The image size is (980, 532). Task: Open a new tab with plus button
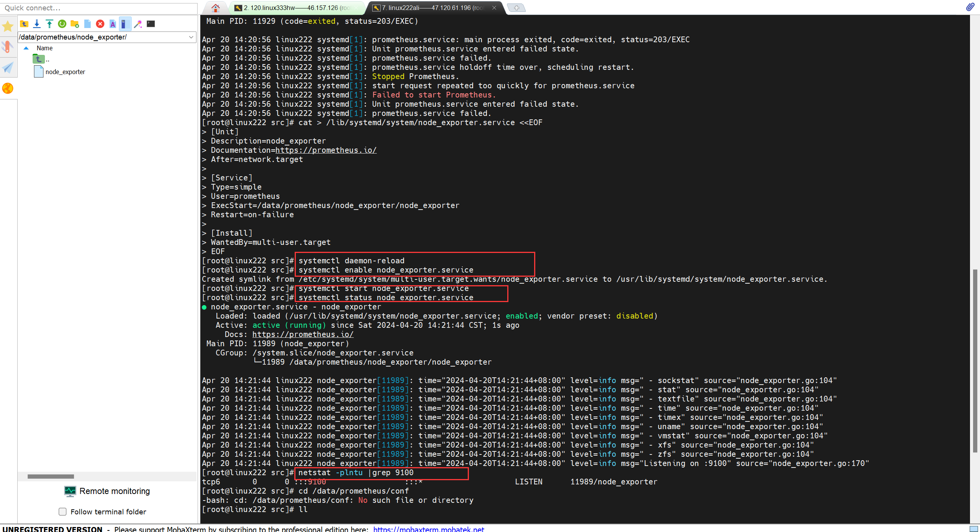[x=516, y=8]
